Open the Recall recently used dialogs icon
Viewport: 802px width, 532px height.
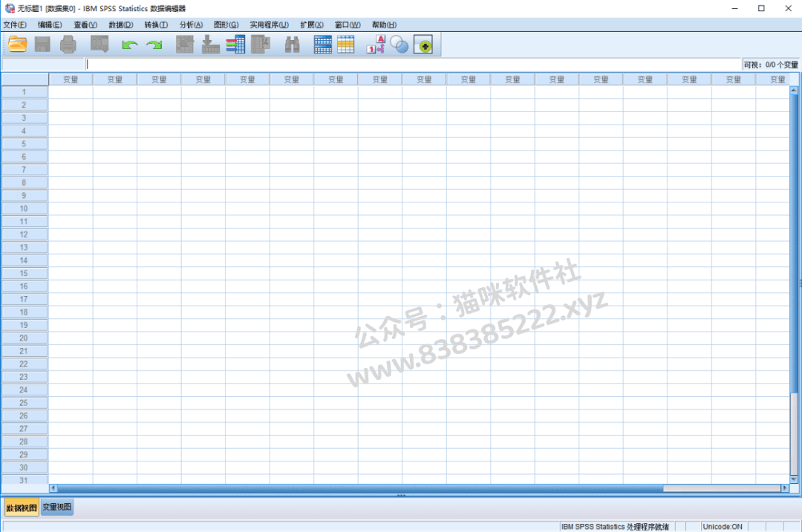tap(100, 45)
